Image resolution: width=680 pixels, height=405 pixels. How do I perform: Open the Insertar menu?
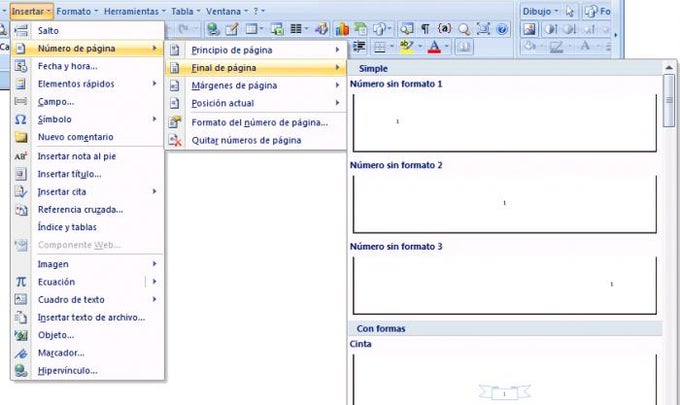(31, 11)
